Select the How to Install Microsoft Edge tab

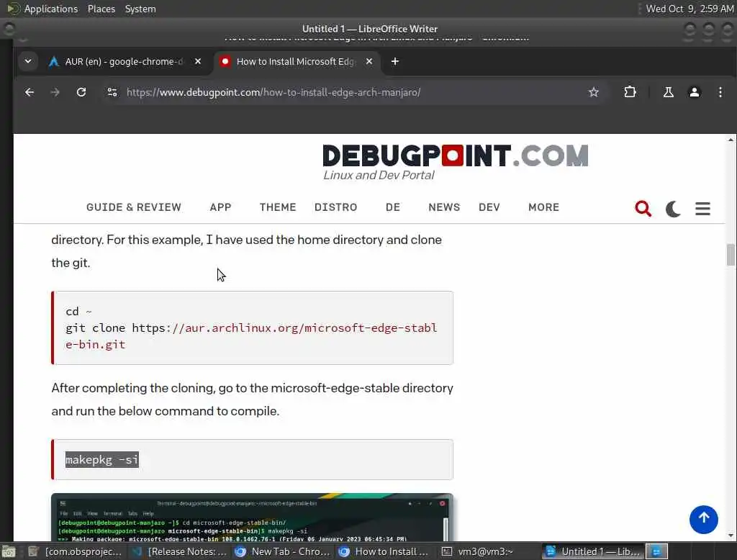(296, 62)
